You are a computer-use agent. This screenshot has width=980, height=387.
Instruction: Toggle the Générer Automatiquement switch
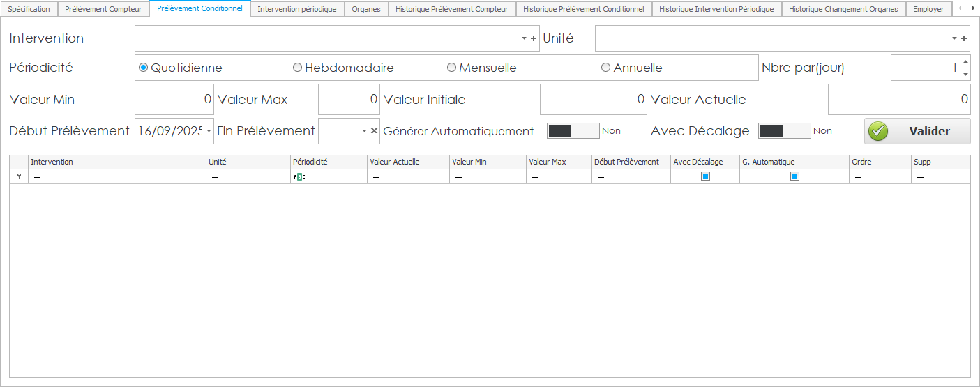pos(573,131)
